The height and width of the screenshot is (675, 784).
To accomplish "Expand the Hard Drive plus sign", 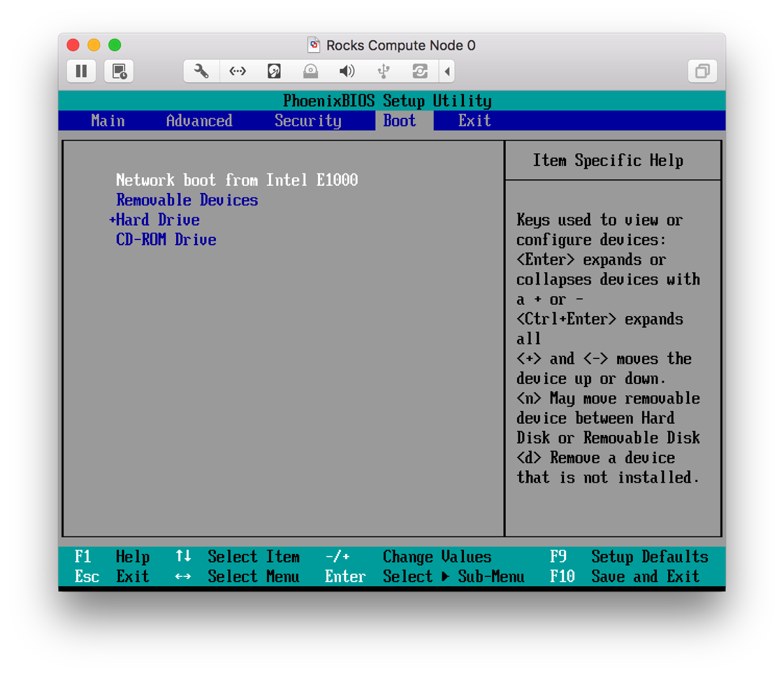I will [113, 220].
